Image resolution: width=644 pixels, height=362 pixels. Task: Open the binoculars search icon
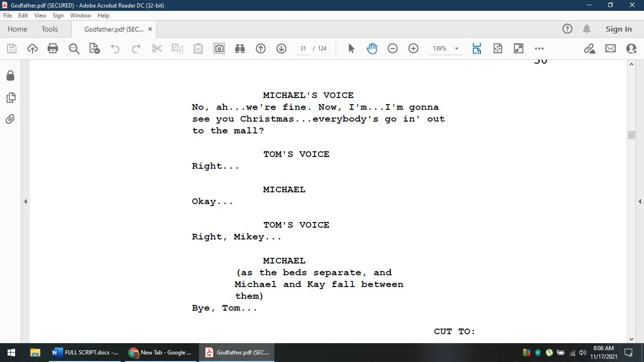point(240,49)
